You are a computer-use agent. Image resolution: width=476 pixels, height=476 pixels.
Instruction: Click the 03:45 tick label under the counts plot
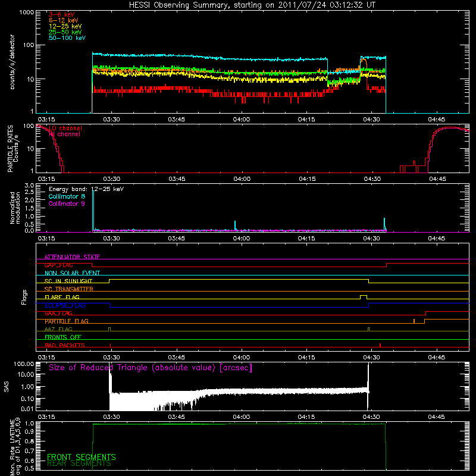tap(176, 120)
